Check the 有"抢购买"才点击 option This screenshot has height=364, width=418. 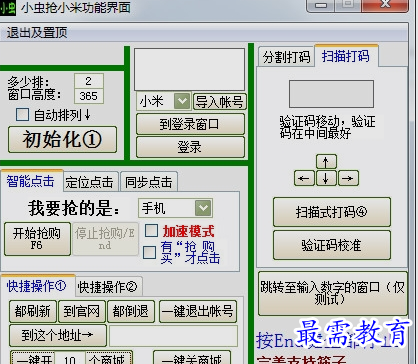tap(149, 252)
